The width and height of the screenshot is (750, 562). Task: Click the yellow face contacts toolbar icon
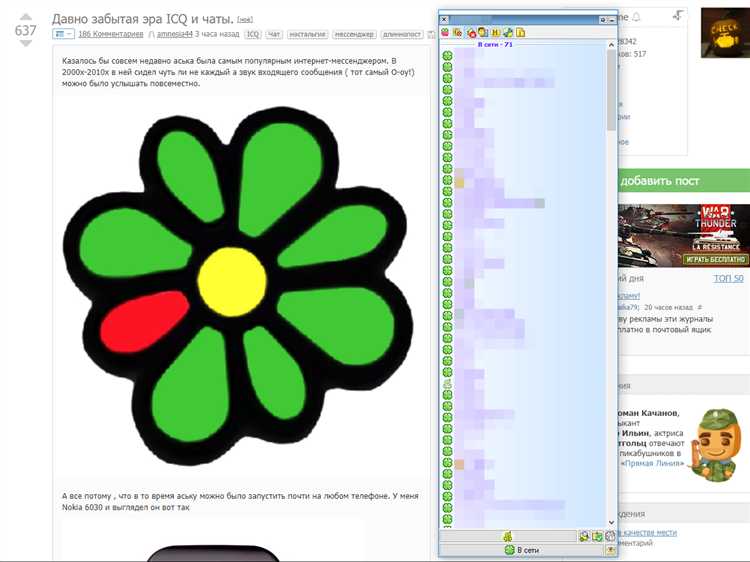tap(483, 33)
